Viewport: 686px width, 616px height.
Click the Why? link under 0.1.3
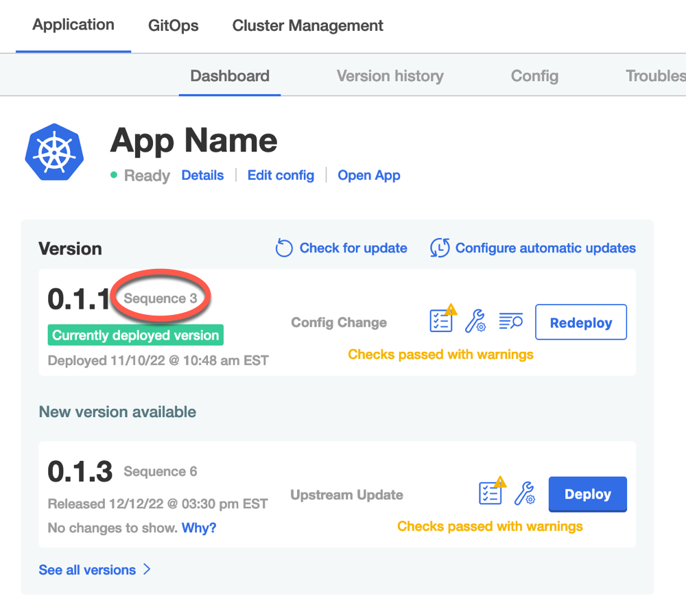[199, 528]
